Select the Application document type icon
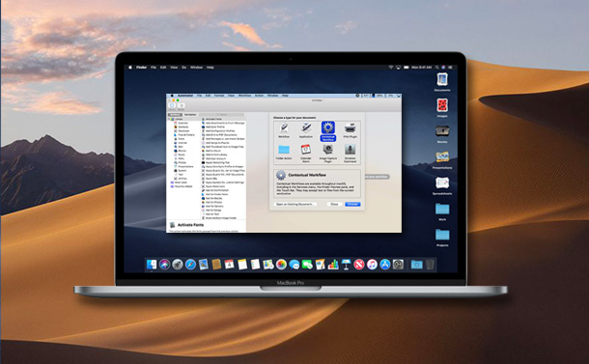Viewport: 589px width, 364px height. pos(306,128)
